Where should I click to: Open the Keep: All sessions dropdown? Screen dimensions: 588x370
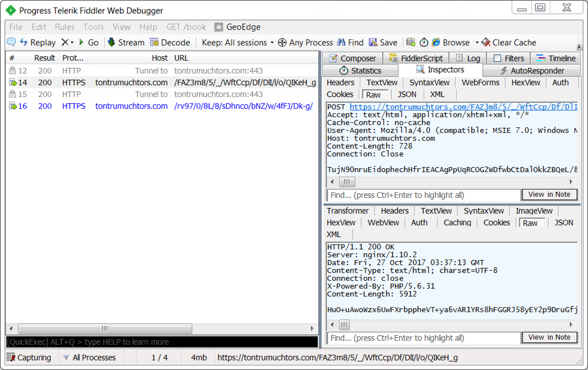click(237, 43)
